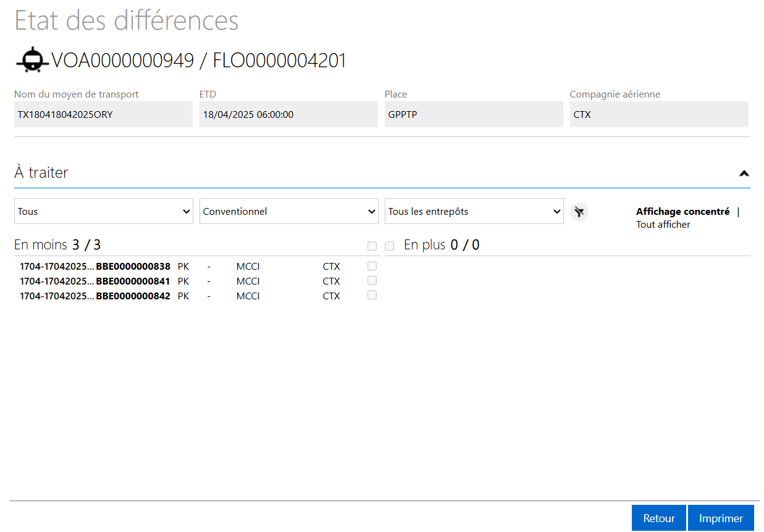
Task: Open the Conventionnel type dropdown
Action: coord(288,211)
